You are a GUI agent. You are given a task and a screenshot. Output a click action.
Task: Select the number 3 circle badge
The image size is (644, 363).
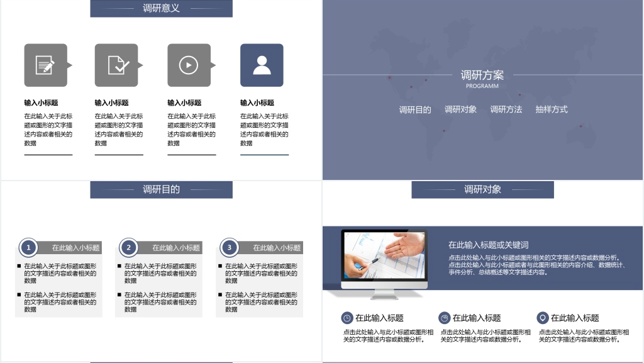coord(229,247)
